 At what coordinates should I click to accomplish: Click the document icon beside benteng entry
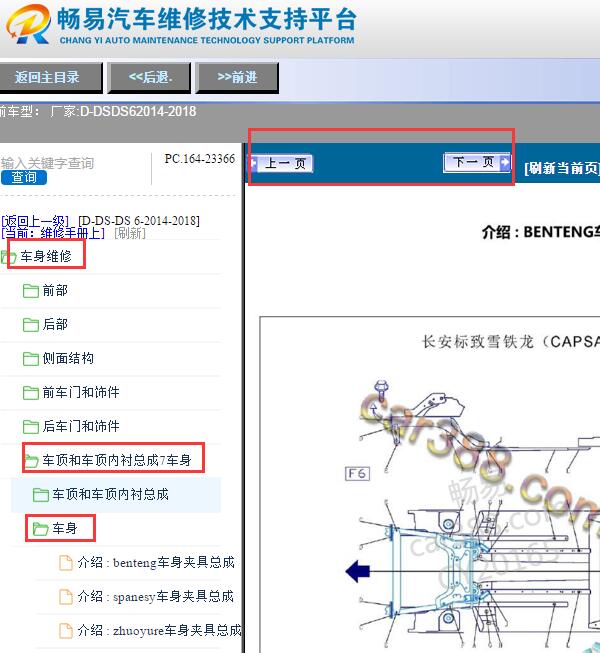pyautogui.click(x=66, y=563)
